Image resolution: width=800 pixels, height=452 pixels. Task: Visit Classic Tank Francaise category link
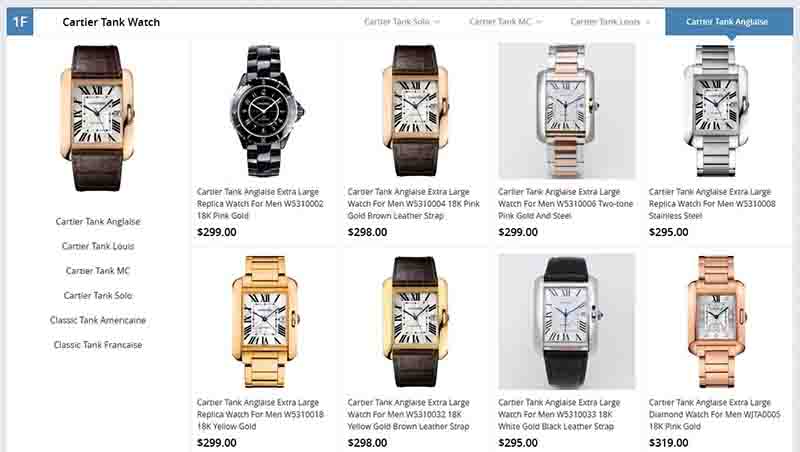(98, 345)
